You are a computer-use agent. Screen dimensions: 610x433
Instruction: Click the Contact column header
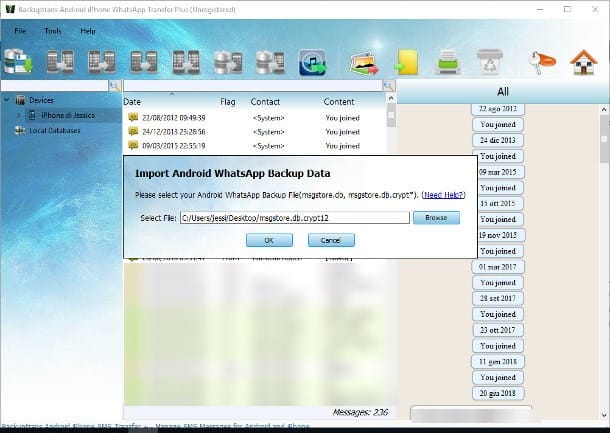click(x=265, y=102)
